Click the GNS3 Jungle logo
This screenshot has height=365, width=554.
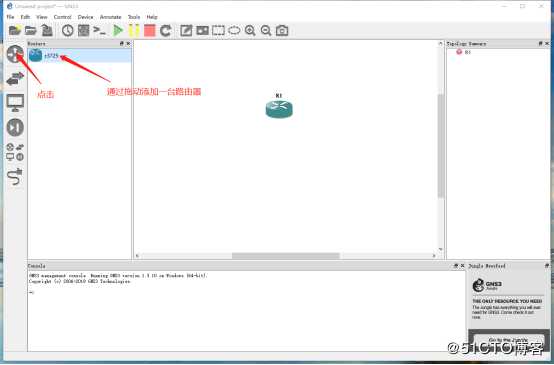[x=487, y=285]
